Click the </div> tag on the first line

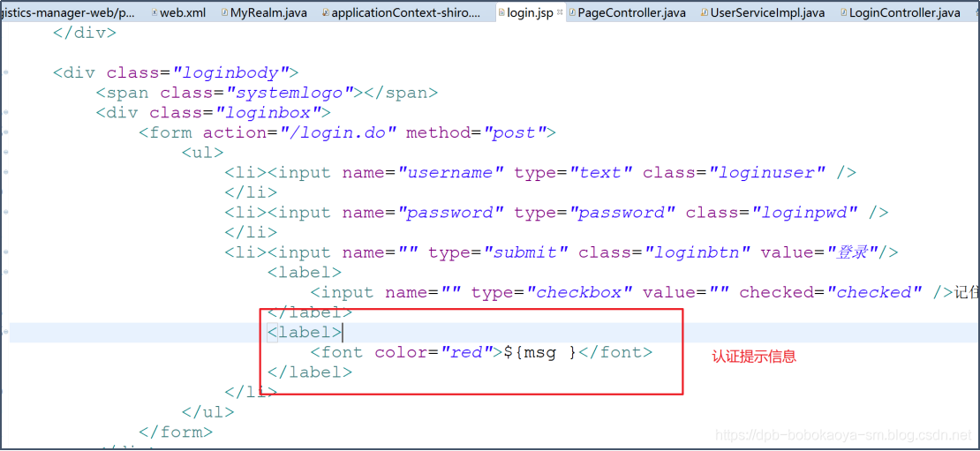click(x=85, y=34)
